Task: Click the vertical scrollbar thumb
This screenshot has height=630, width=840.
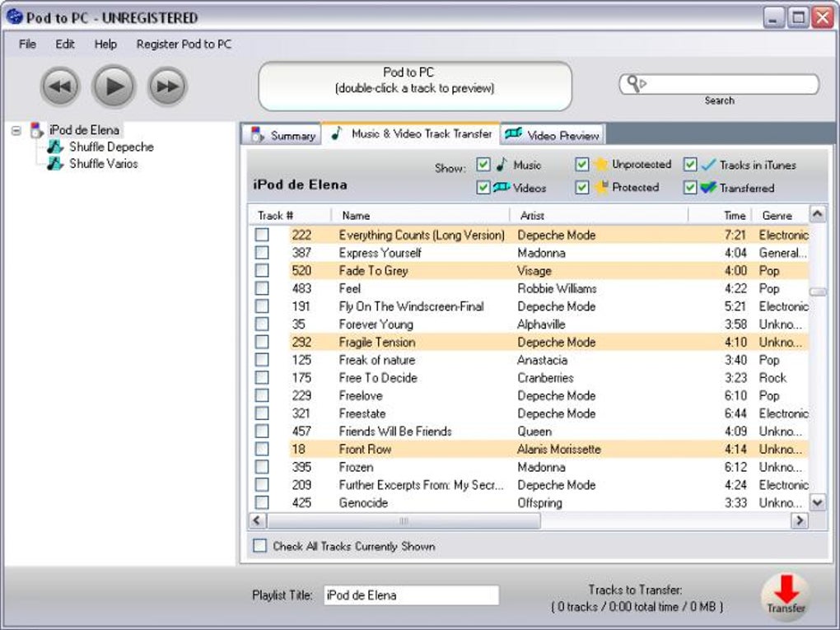Action: coord(818,292)
